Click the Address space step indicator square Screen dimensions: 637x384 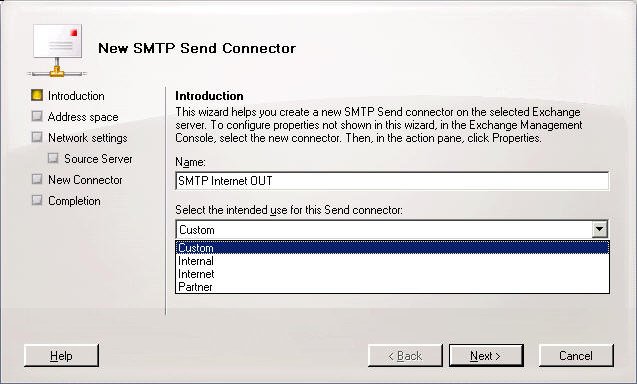[37, 116]
